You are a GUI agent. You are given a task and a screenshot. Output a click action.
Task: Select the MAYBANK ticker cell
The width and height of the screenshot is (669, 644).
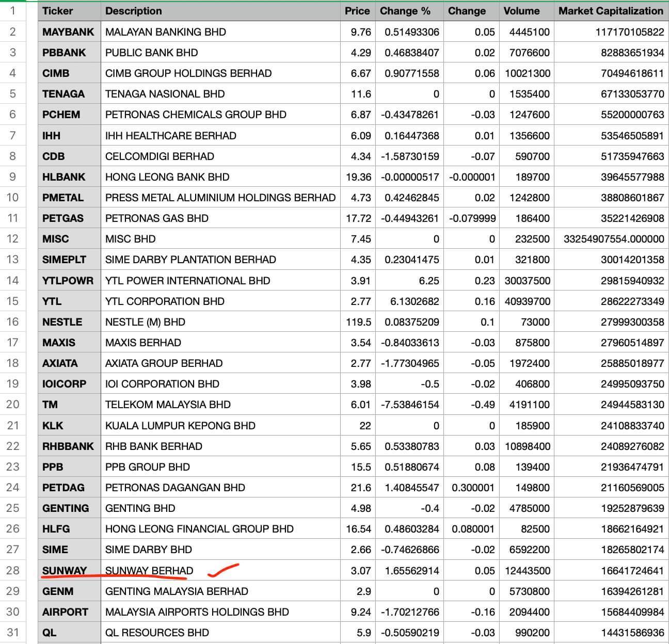pyautogui.click(x=69, y=32)
